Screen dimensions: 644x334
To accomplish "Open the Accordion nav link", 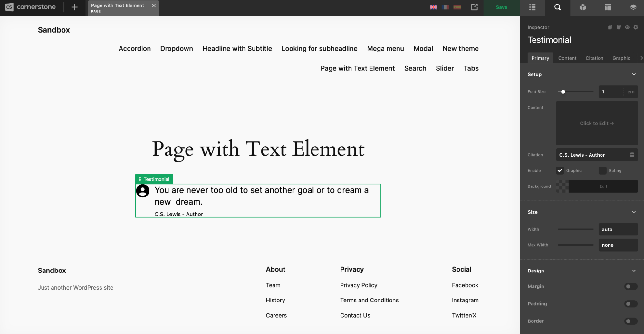I will pyautogui.click(x=135, y=49).
